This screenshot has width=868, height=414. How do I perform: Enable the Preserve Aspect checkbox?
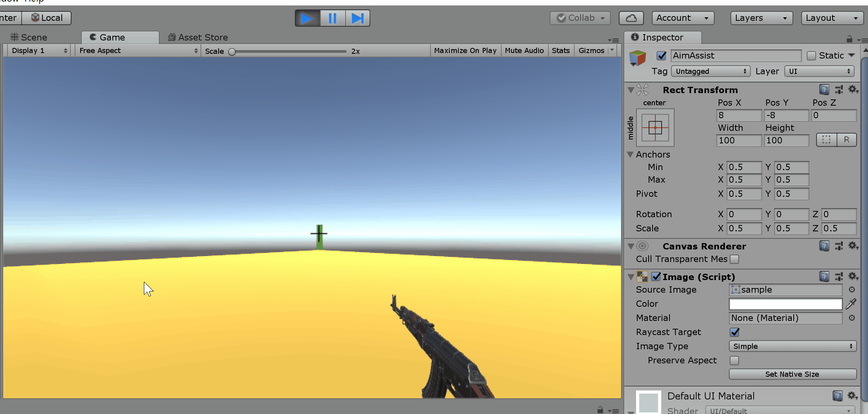click(x=734, y=361)
